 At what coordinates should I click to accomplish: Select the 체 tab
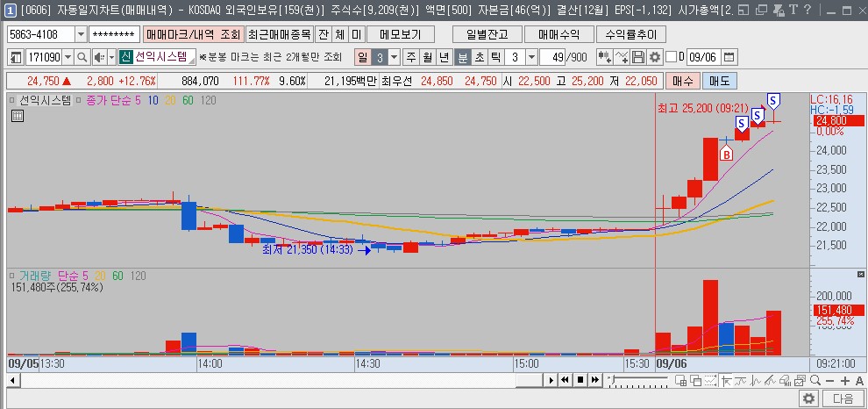(x=339, y=34)
